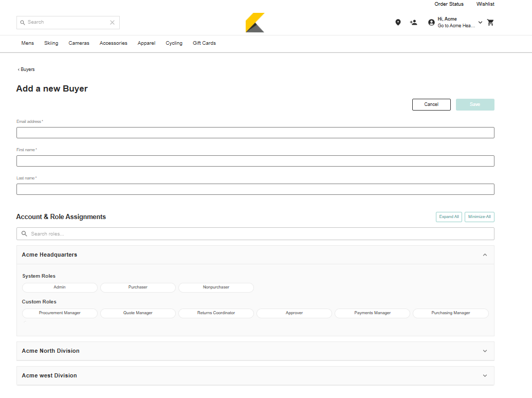
Task: Collapse the Acme Headquarters section chevron
Action: 485,255
